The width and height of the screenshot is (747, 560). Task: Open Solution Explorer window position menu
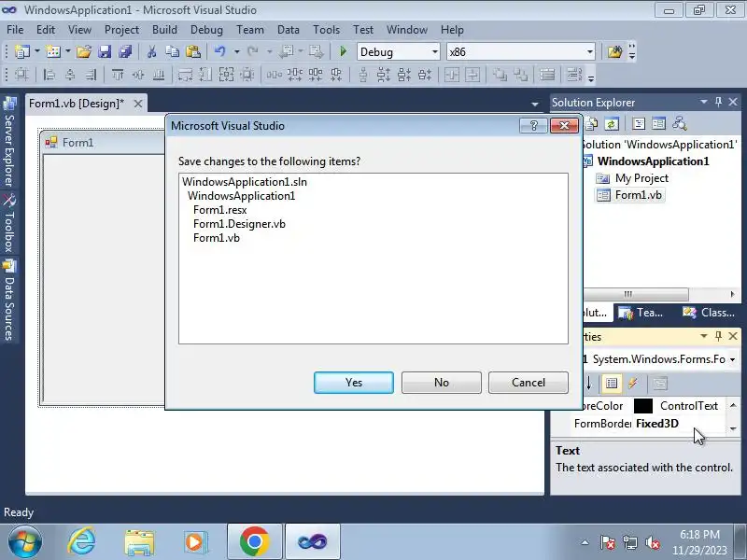pyautogui.click(x=704, y=102)
